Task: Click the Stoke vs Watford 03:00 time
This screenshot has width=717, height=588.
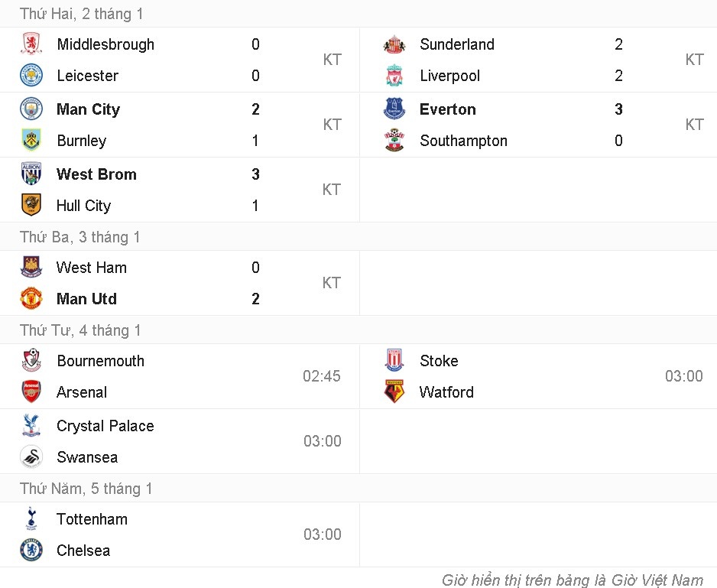Action: click(x=683, y=376)
